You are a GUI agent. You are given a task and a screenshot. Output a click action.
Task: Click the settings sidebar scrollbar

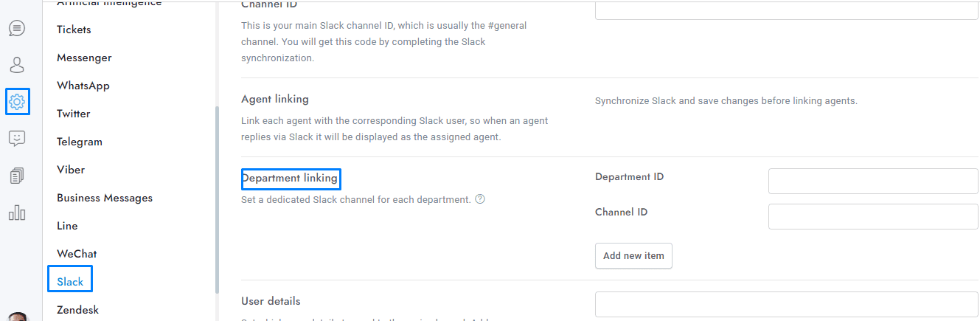pos(216,199)
